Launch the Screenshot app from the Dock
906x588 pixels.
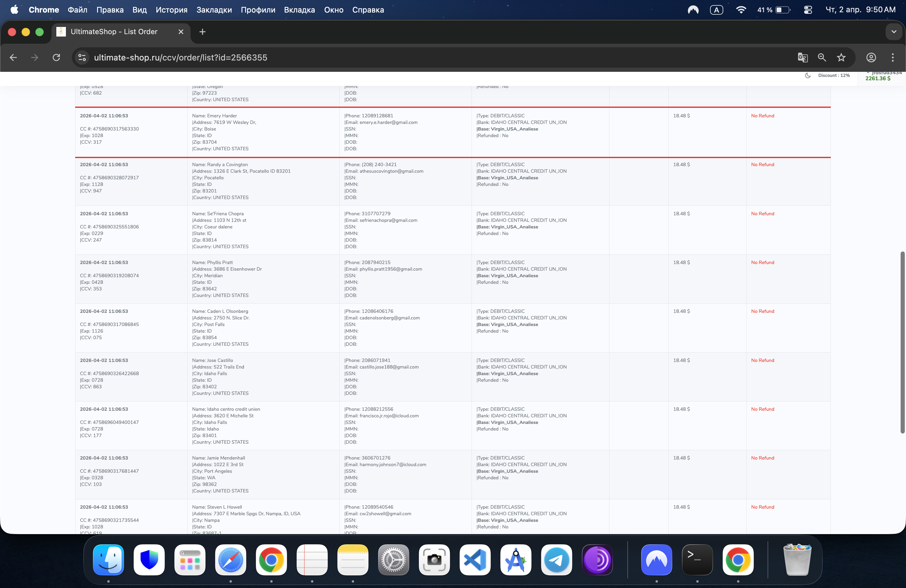434,560
